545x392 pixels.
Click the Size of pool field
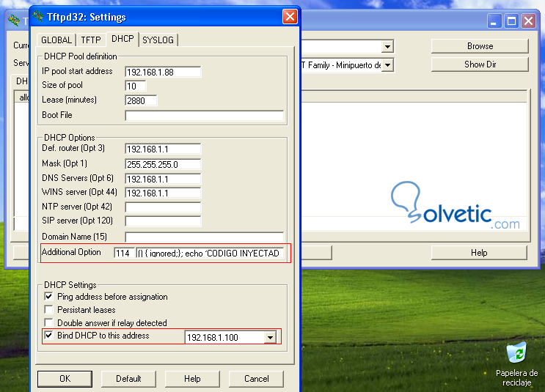[136, 86]
